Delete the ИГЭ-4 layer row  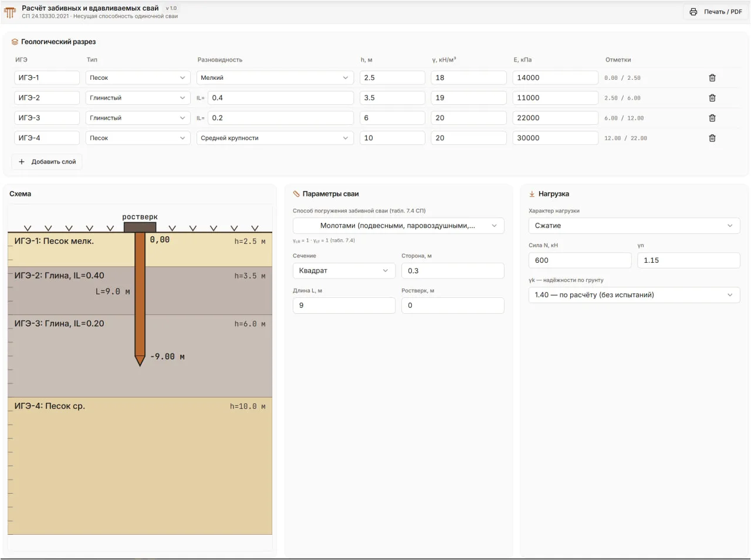pos(712,138)
